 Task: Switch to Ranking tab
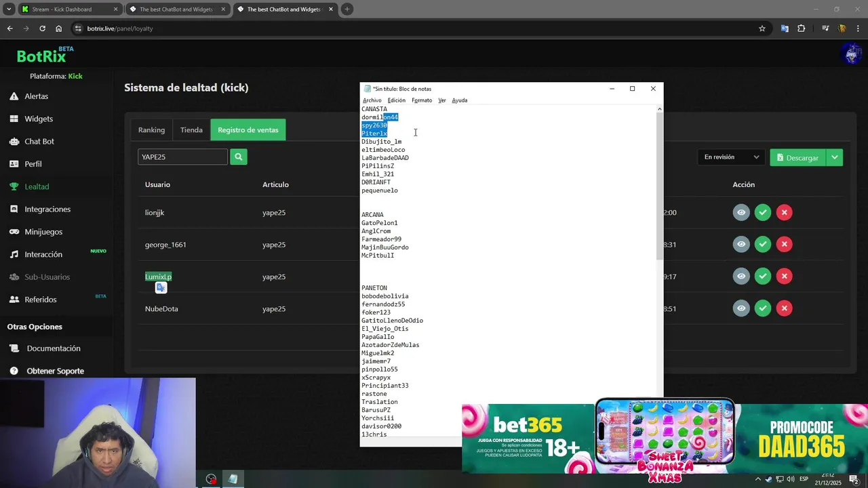pos(151,130)
